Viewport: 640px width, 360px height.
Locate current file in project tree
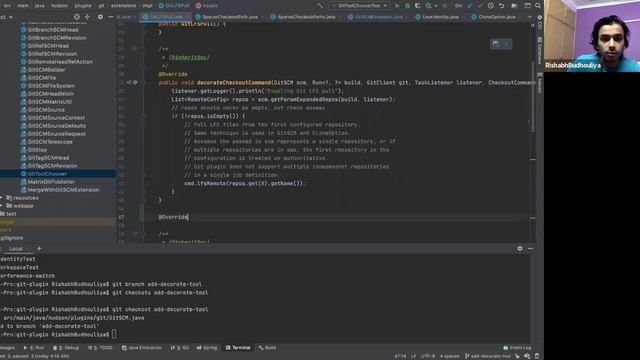(77, 17)
